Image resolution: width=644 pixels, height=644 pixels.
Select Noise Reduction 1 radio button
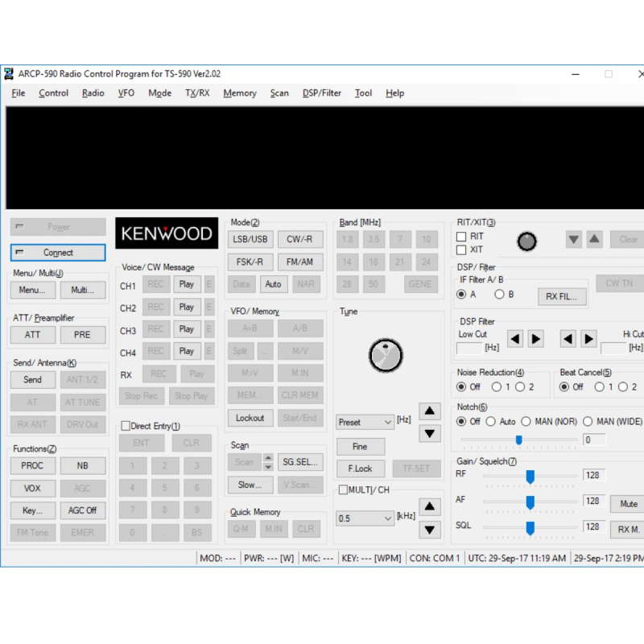coord(496,387)
